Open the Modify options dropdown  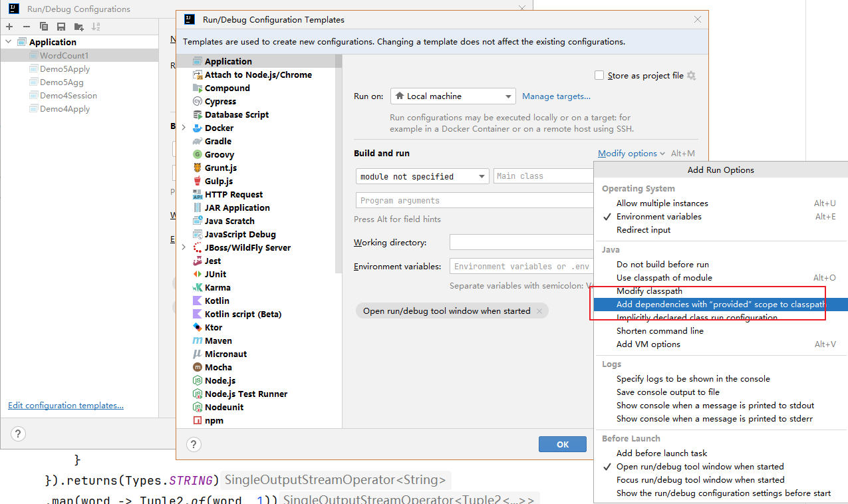[x=631, y=154]
